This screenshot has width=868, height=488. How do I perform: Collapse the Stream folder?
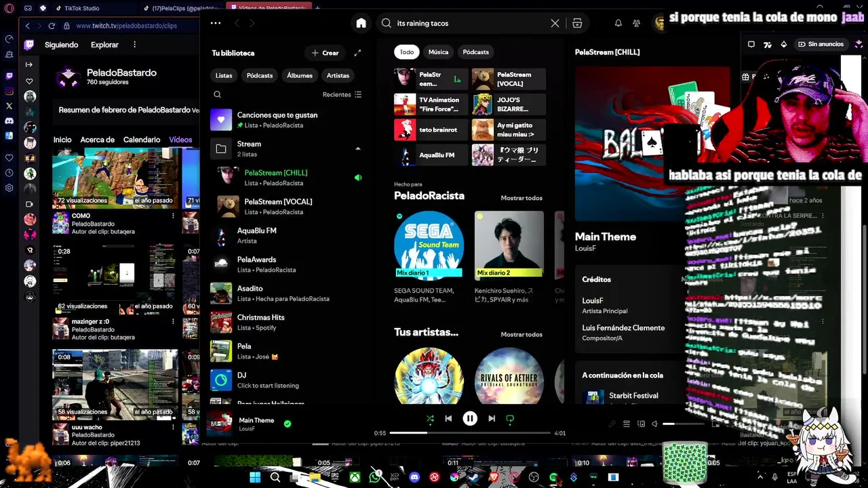pos(358,148)
